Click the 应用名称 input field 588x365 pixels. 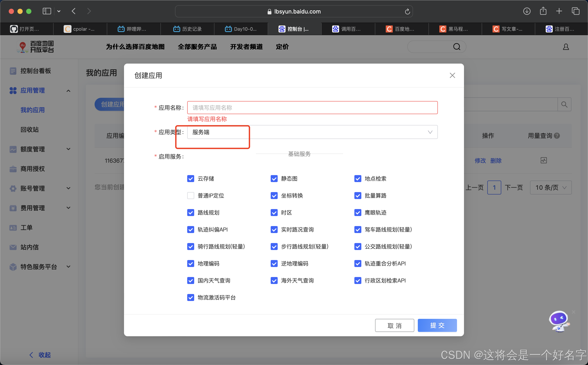(x=312, y=108)
